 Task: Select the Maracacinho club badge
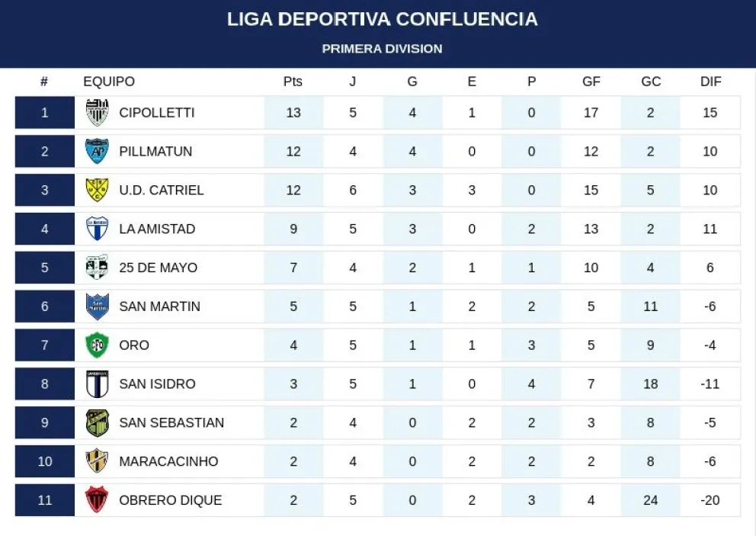coord(97,461)
